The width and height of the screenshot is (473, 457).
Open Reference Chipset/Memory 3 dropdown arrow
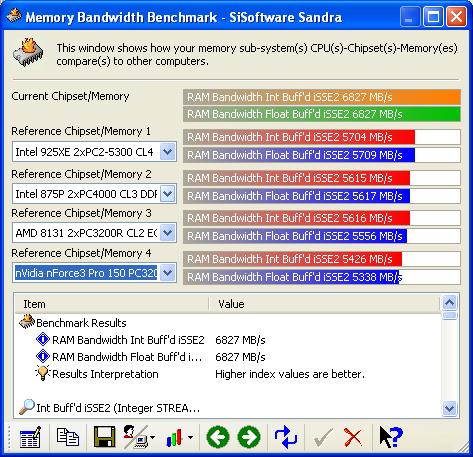point(168,233)
